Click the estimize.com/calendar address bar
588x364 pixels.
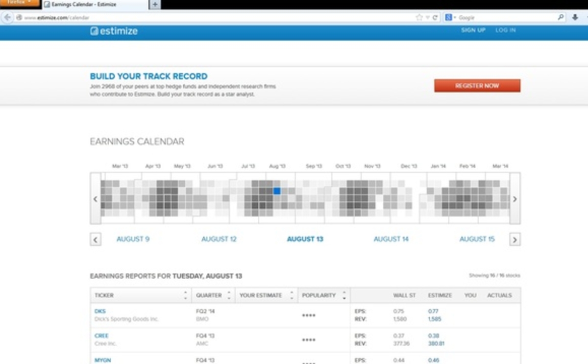pos(216,17)
